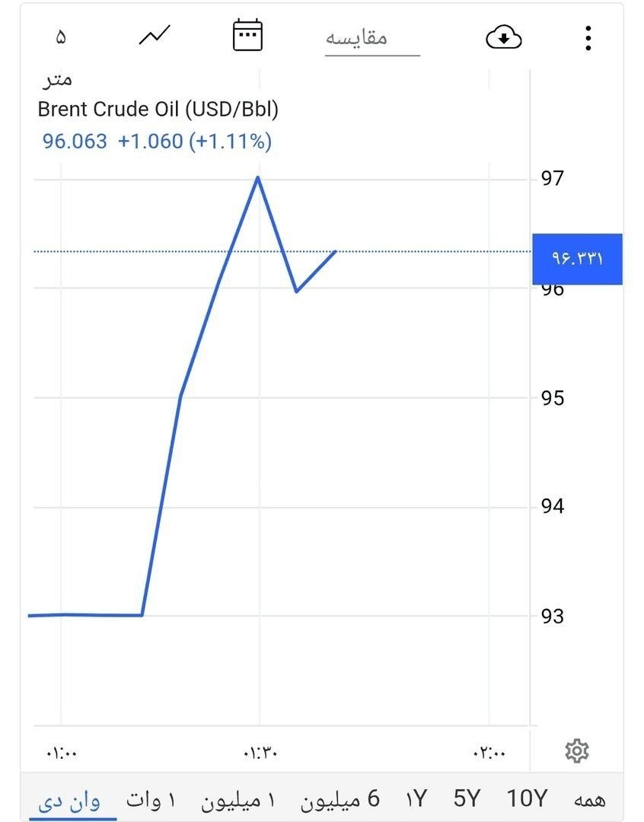Click the Brent Crude Oil (USD/Bbl) title
The width and height of the screenshot is (644, 822).
158,110
